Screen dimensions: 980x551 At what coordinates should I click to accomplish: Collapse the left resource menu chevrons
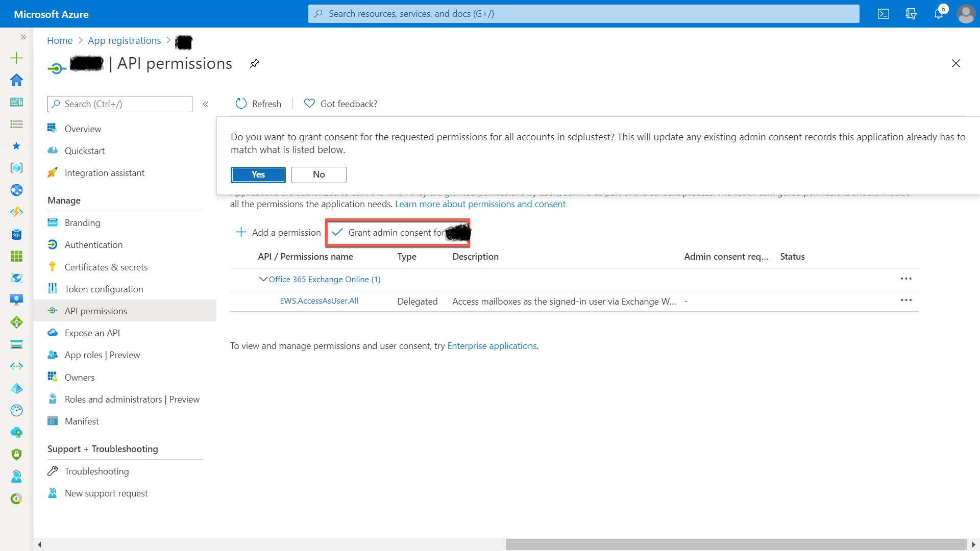point(206,104)
